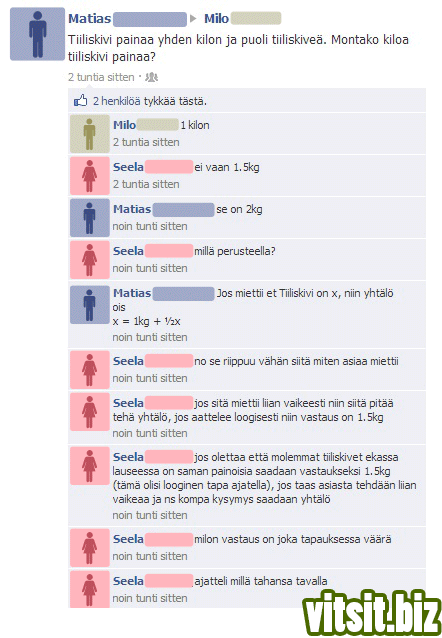
Task: Click the vitsit.biz watermark logo
Action: point(372,612)
